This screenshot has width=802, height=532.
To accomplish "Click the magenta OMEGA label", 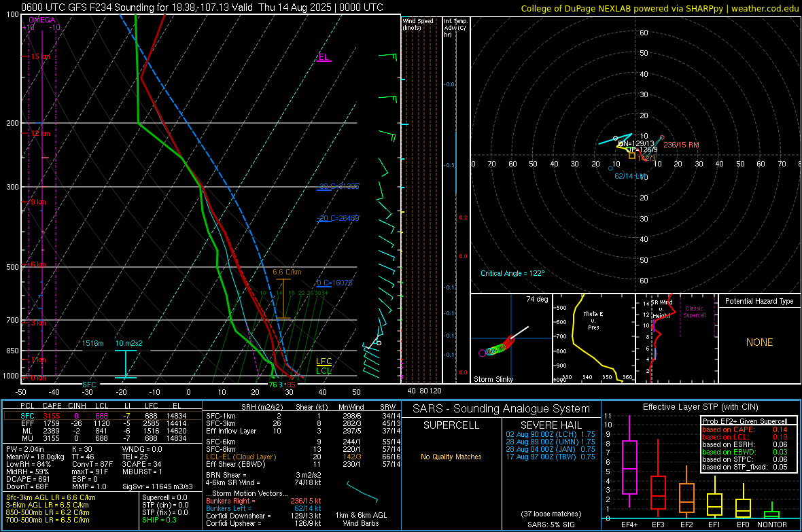I will pos(42,20).
